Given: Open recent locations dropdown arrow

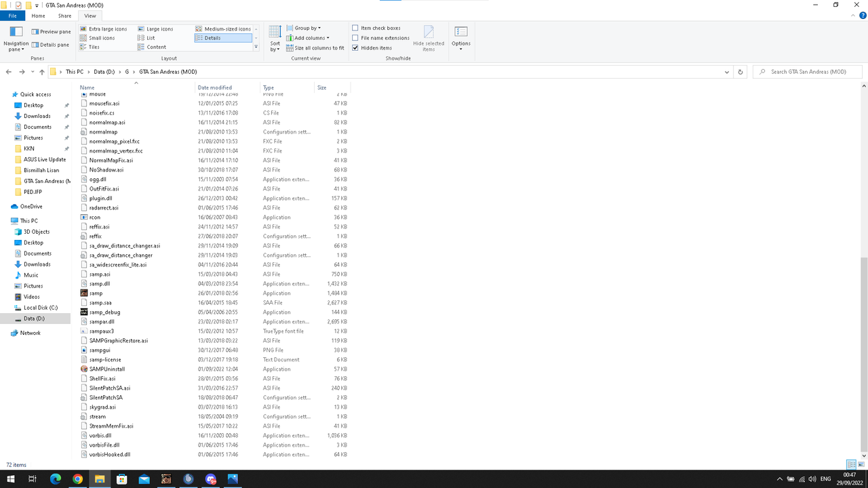Looking at the screenshot, I should point(33,72).
